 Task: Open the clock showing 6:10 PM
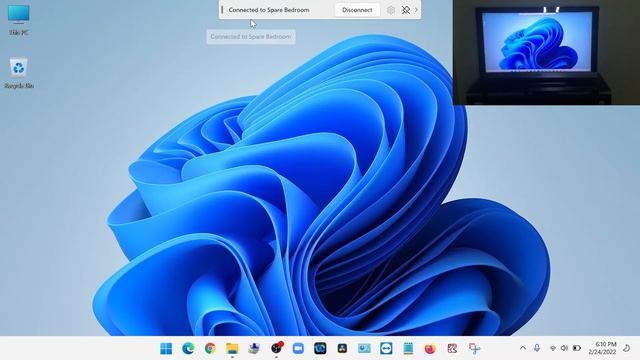(x=602, y=348)
